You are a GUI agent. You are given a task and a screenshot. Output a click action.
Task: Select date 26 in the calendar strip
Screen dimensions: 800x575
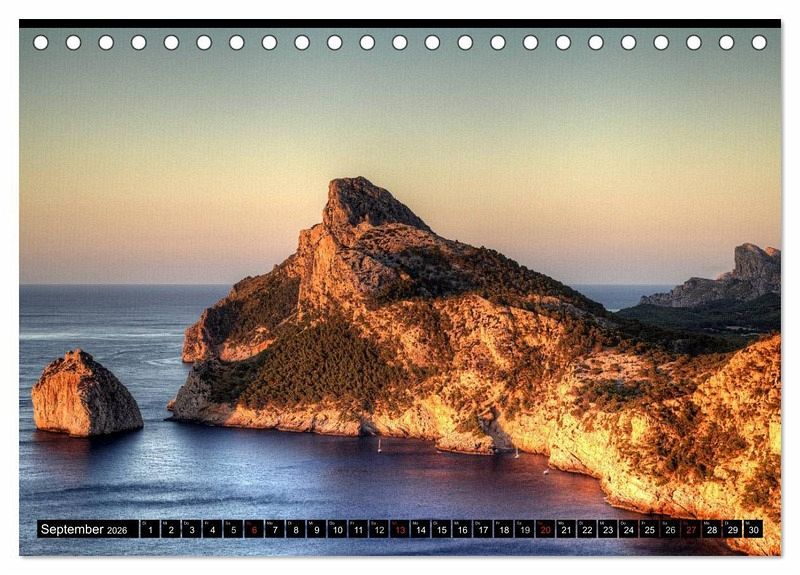coord(670,529)
